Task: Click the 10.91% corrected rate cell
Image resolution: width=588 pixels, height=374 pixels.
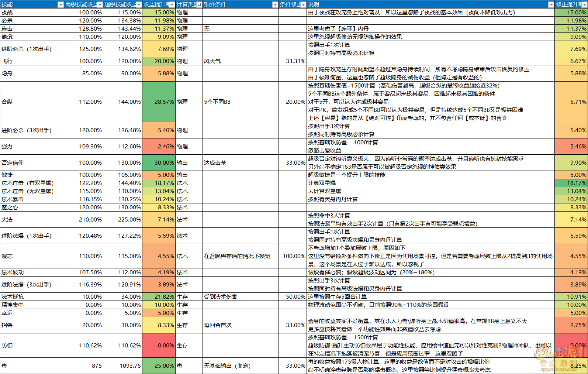Action: (x=571, y=297)
